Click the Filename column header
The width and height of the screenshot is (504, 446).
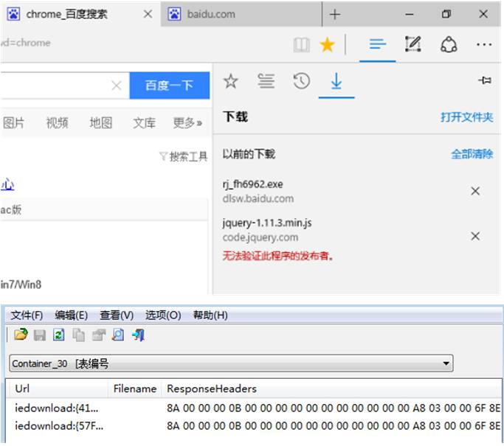(x=135, y=388)
